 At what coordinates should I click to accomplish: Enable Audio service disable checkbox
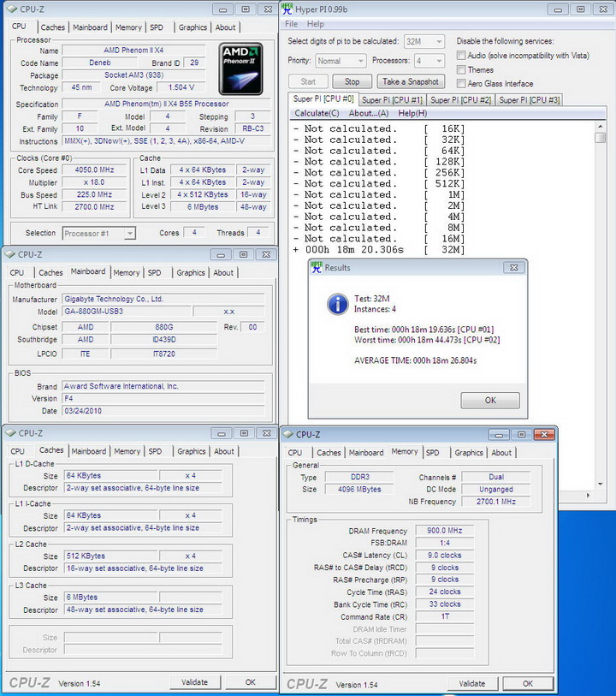(461, 56)
